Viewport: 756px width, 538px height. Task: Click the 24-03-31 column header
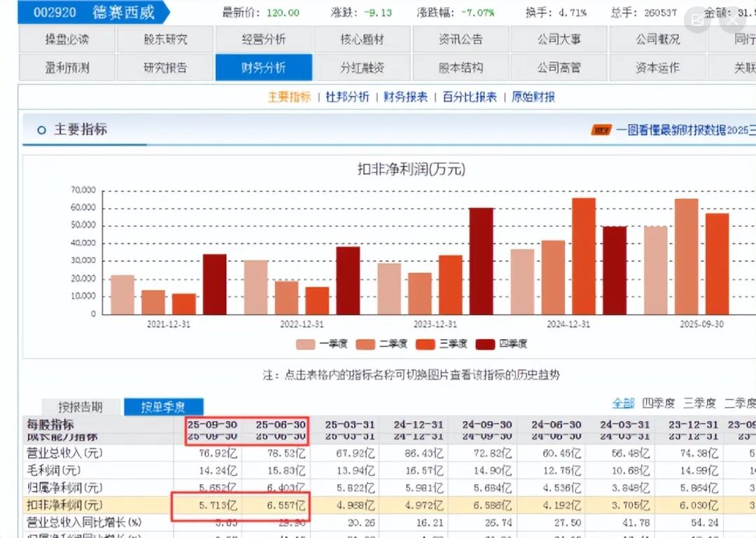pyautogui.click(x=625, y=425)
